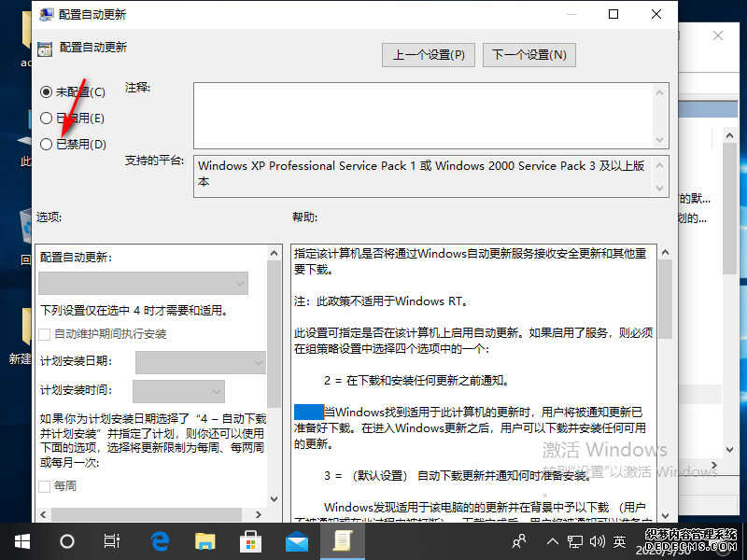
Task: Click the 支持的平台: label
Action: (x=154, y=161)
